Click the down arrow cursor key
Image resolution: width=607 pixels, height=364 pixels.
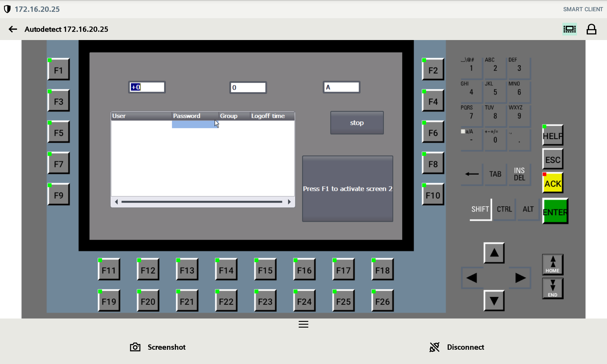coord(494,301)
